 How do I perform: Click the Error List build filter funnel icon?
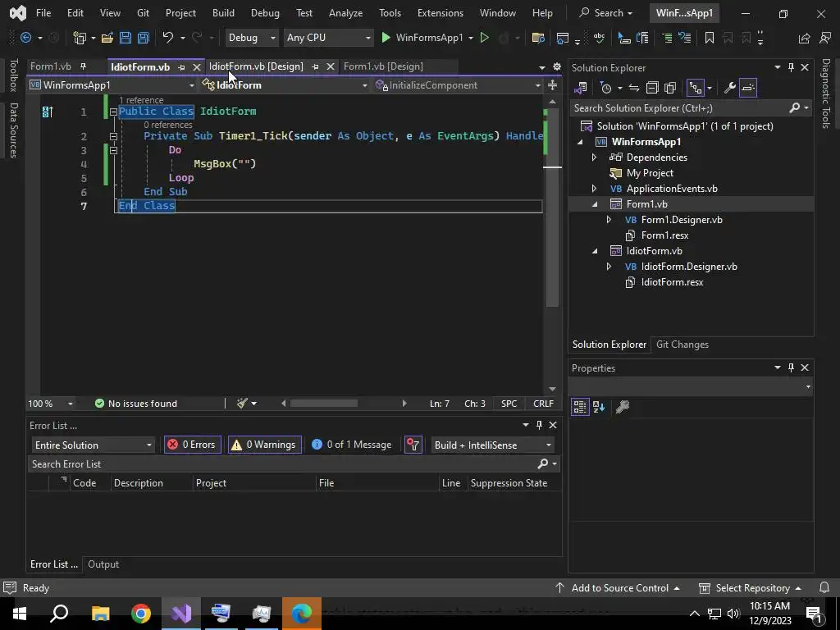[x=413, y=445]
